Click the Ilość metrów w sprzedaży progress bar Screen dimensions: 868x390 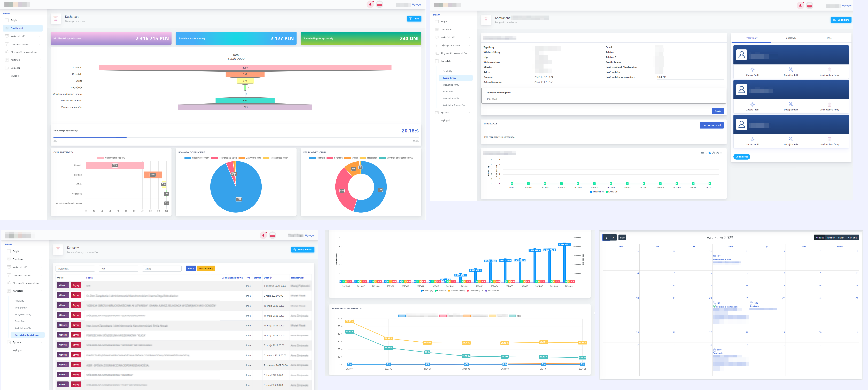(x=690, y=80)
